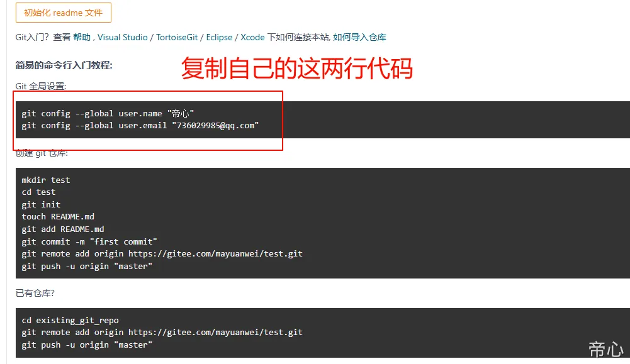Click the git commit first commit line
Screen dimensions: 630x364
click(89, 241)
